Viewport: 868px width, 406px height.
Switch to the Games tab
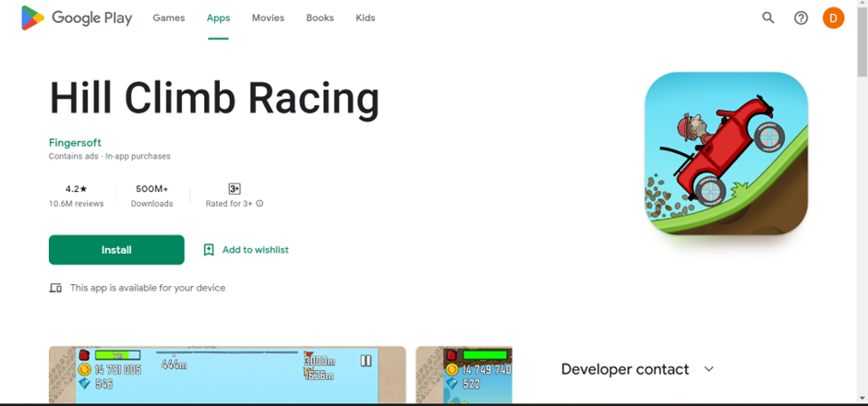click(169, 18)
